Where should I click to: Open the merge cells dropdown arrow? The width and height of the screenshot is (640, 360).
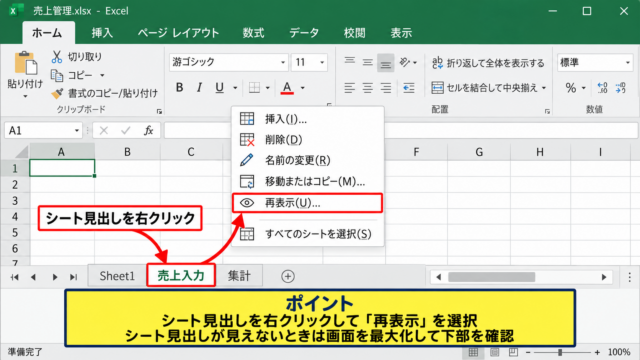point(544,88)
